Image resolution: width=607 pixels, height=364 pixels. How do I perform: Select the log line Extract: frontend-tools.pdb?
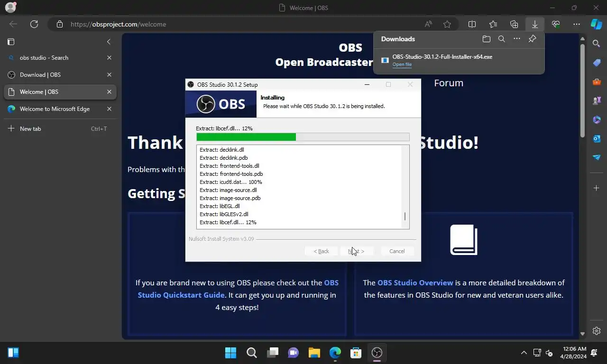[x=231, y=174]
